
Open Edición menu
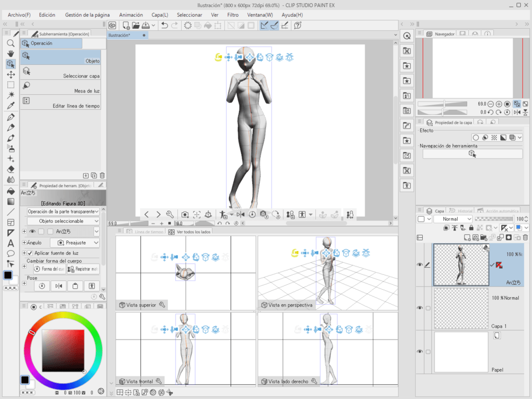47,15
